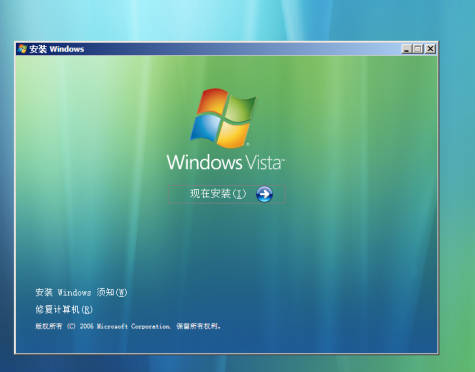
Task: Minimize the 安装 Windows window
Action: point(406,49)
